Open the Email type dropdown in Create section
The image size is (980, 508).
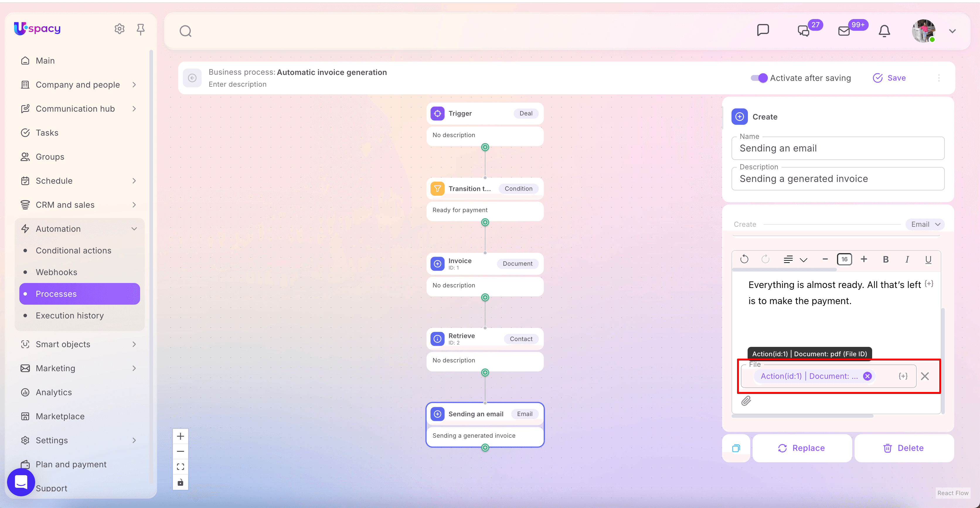pos(925,224)
